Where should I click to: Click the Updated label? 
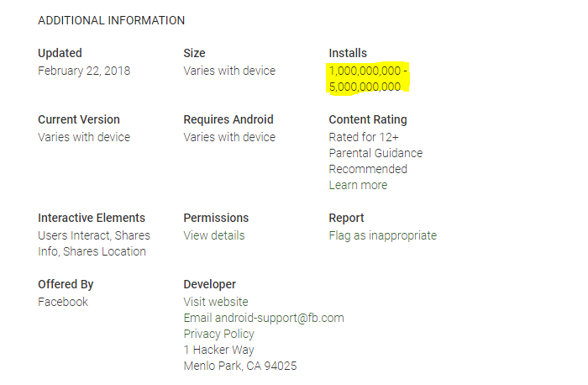point(60,53)
